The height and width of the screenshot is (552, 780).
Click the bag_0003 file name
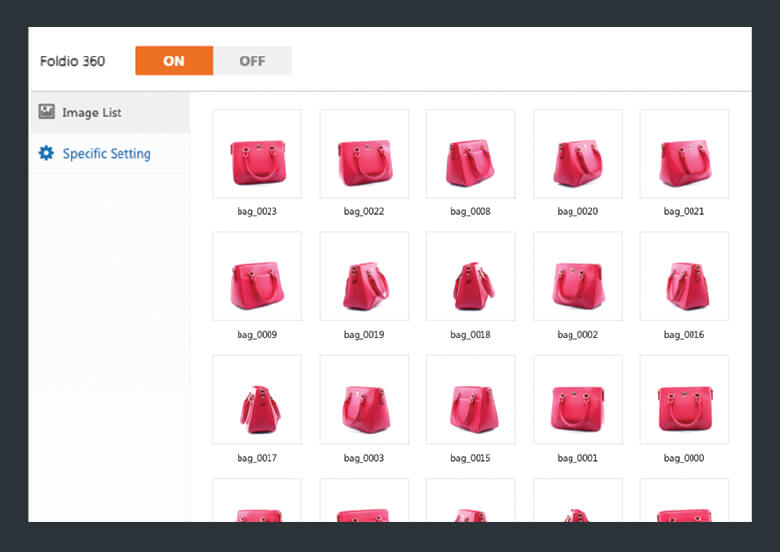click(x=364, y=458)
